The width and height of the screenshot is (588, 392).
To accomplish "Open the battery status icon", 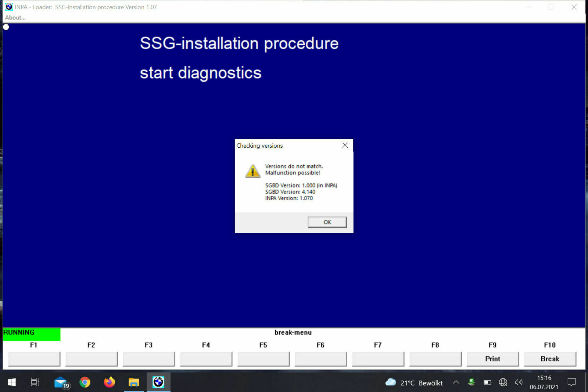I will point(487,382).
